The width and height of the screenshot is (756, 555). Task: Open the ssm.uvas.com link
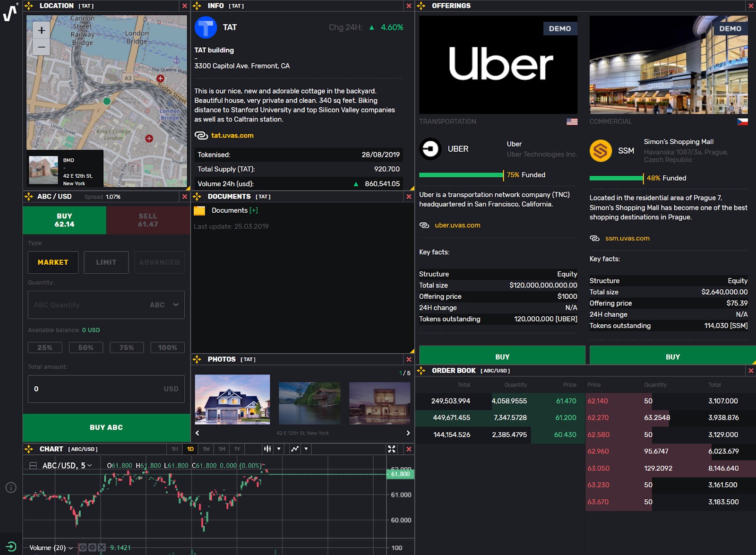tap(627, 238)
